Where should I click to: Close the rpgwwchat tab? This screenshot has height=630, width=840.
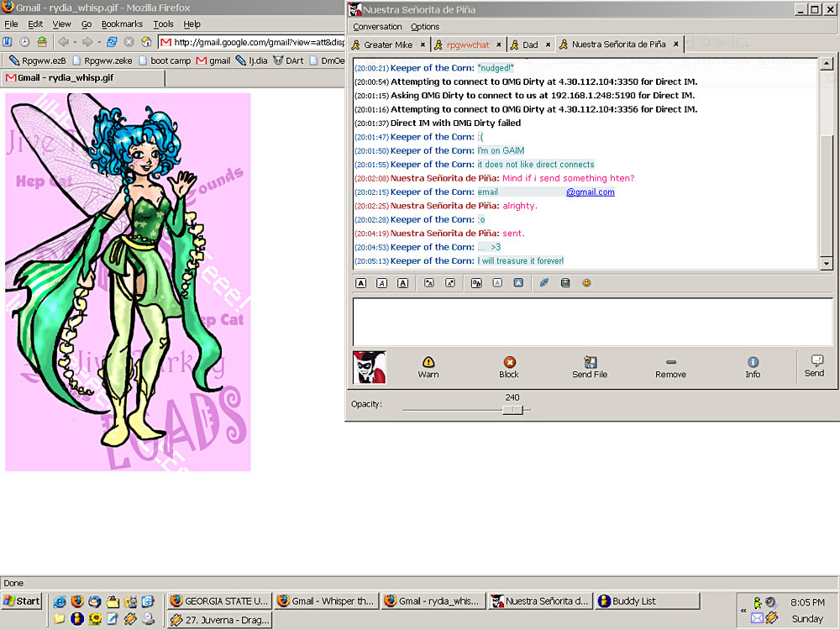pos(499,45)
